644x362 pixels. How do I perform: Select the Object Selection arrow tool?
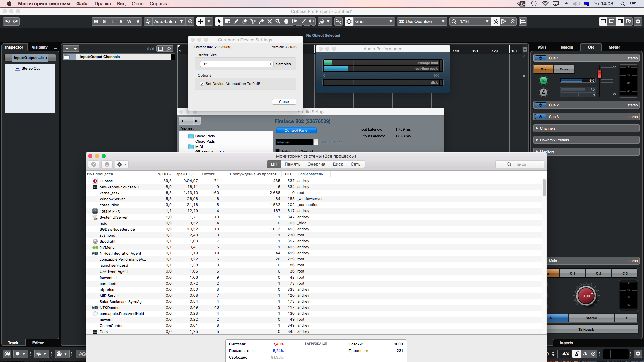click(219, 21)
